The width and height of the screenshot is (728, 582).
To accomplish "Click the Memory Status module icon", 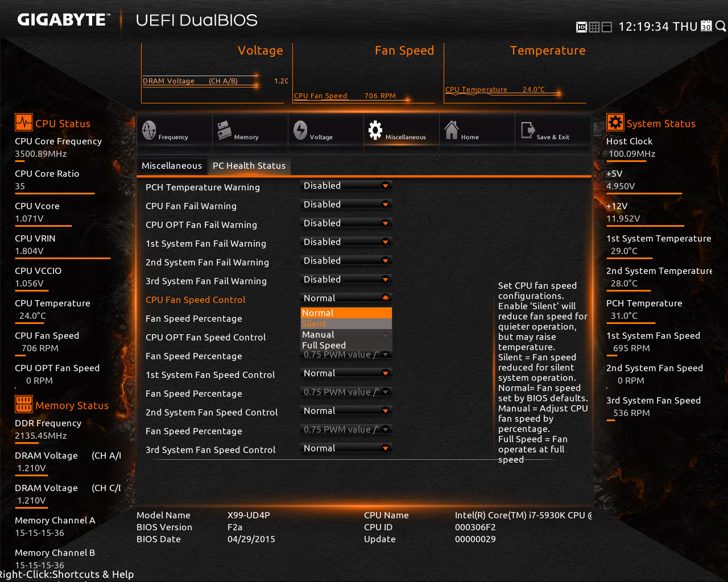I will pyautogui.click(x=24, y=404).
